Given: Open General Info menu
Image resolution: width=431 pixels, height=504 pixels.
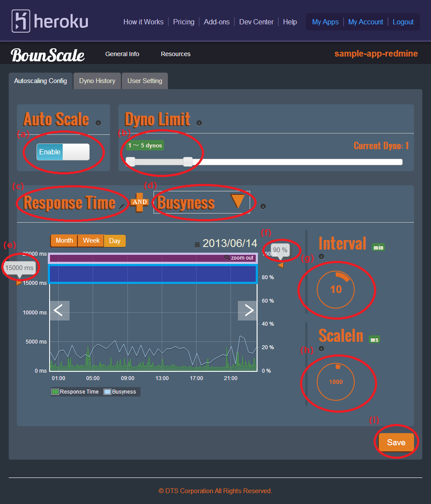Looking at the screenshot, I should coord(122,54).
